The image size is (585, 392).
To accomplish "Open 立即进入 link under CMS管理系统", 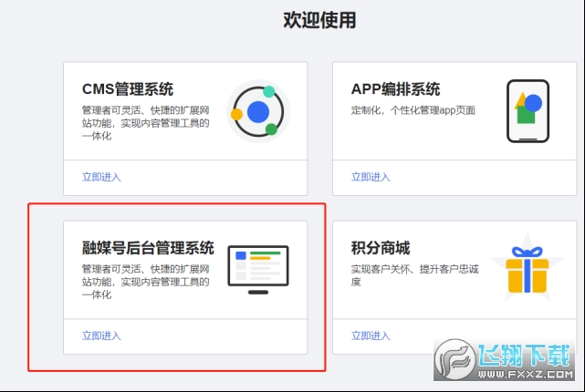I will (101, 177).
